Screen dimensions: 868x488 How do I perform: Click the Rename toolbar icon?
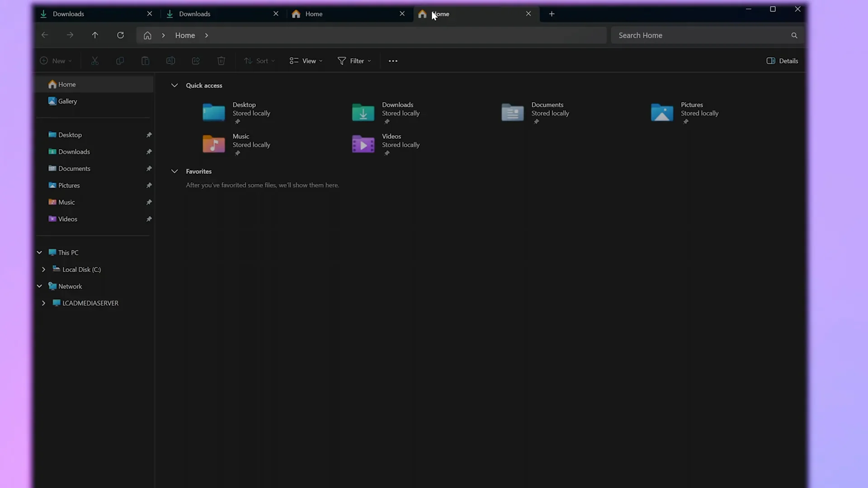pyautogui.click(x=170, y=61)
